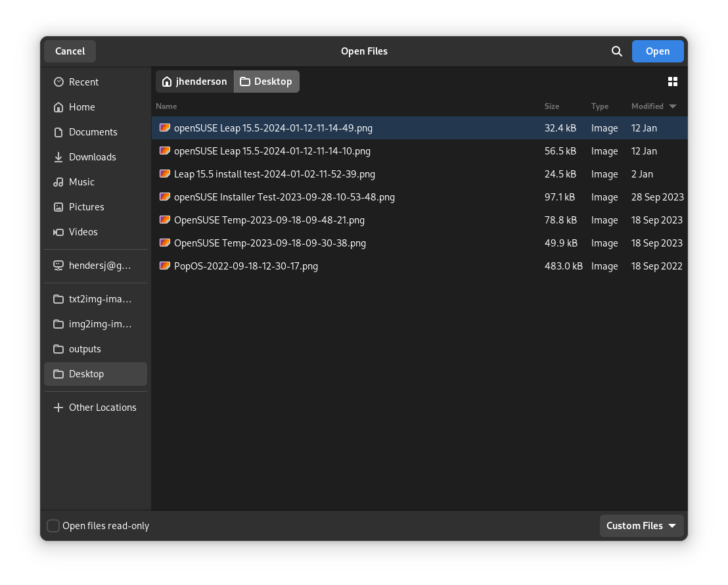Select the Music sidebar entry
Image resolution: width=728 pixels, height=585 pixels.
81,181
